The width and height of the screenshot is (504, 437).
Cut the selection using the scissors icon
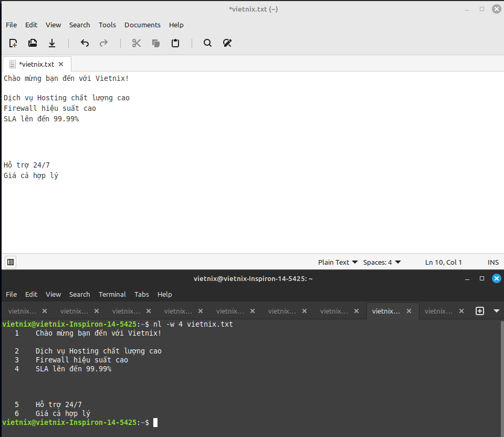pyautogui.click(x=136, y=43)
